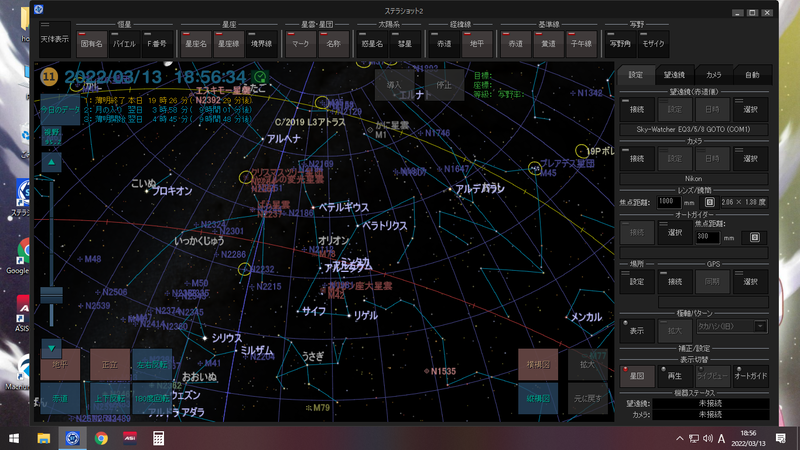Toggle the モザイク mosaic button
The width and height of the screenshot is (800, 450).
pyautogui.click(x=653, y=44)
